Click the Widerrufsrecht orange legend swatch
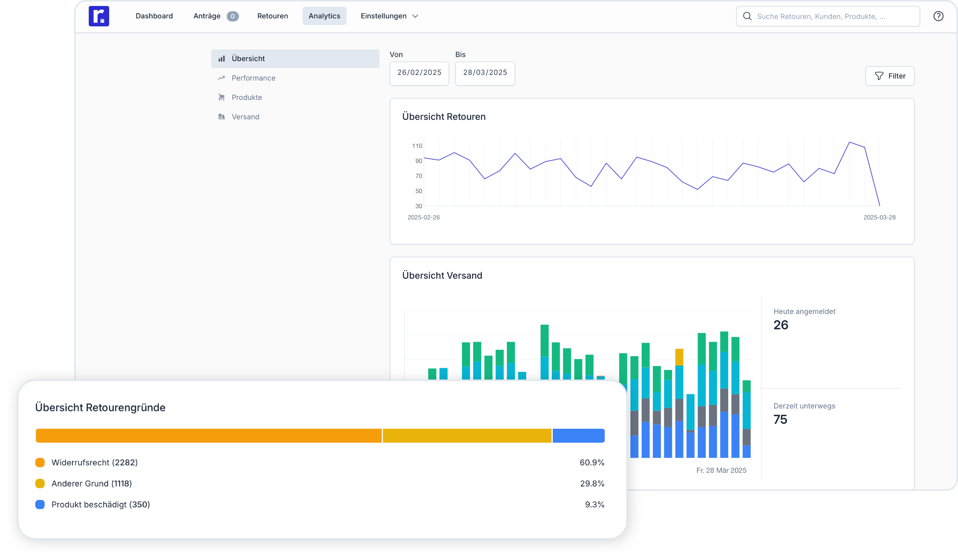This screenshot has height=560, width=958. [40, 462]
